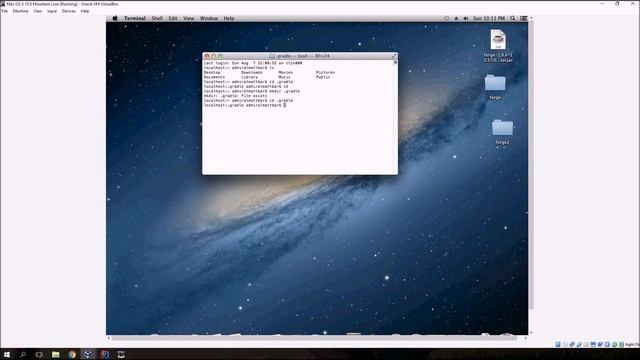
Task: Zoom the Terminal window with green button
Action: click(x=220, y=56)
